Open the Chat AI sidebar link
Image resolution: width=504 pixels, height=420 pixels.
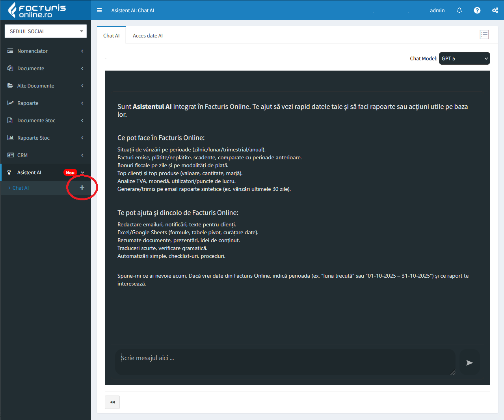pyautogui.click(x=20, y=188)
